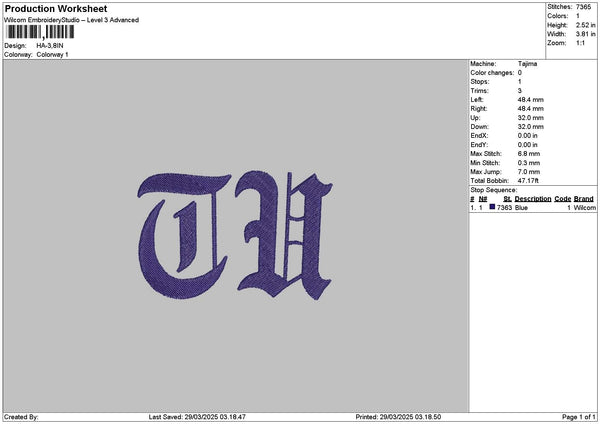Click the design name HA-3,8IN
Image resolution: width=600 pixels, height=424 pixels.
coord(49,46)
